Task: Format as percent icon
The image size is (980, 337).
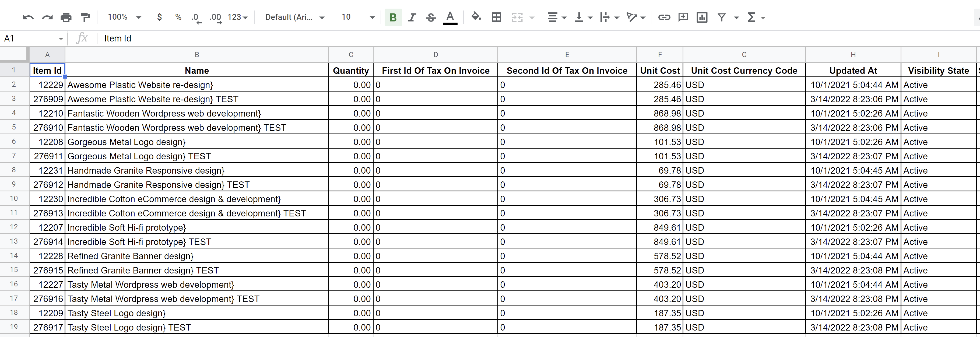Action: click(178, 17)
